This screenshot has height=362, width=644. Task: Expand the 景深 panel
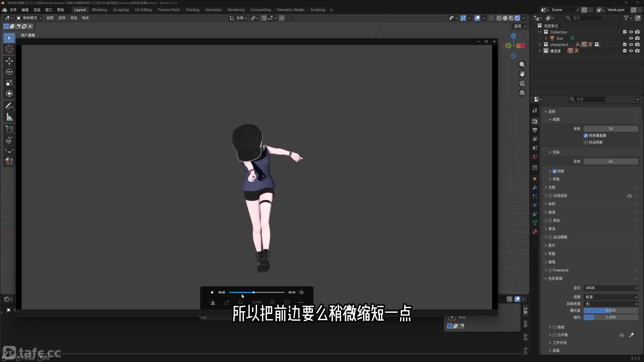click(591, 229)
